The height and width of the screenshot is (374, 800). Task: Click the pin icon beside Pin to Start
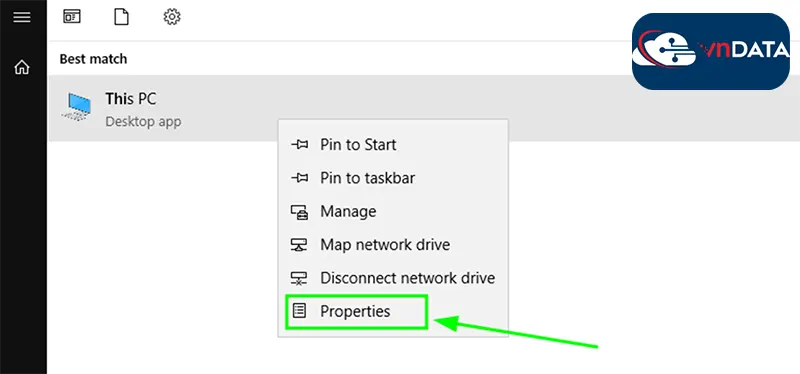point(299,145)
